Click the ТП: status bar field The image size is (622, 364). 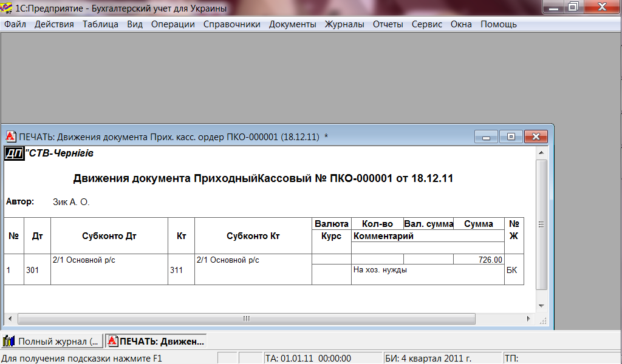[562, 359]
